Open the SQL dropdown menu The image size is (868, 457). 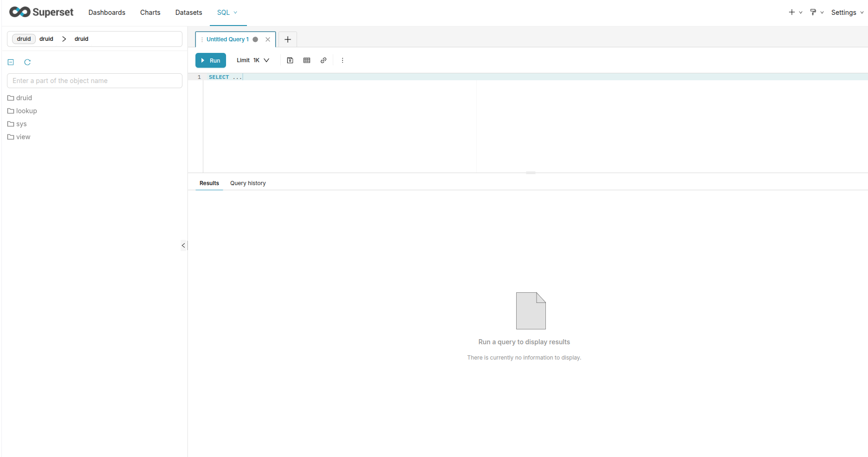(x=227, y=13)
